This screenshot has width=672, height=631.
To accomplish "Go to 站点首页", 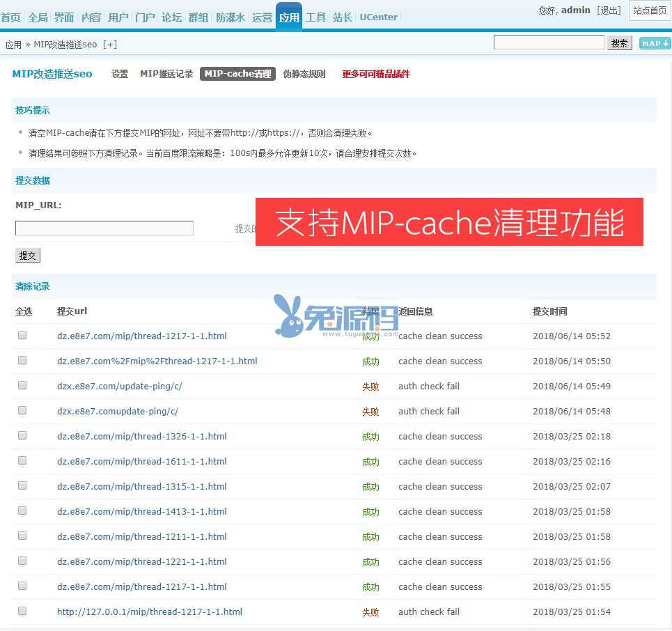I will [x=650, y=10].
